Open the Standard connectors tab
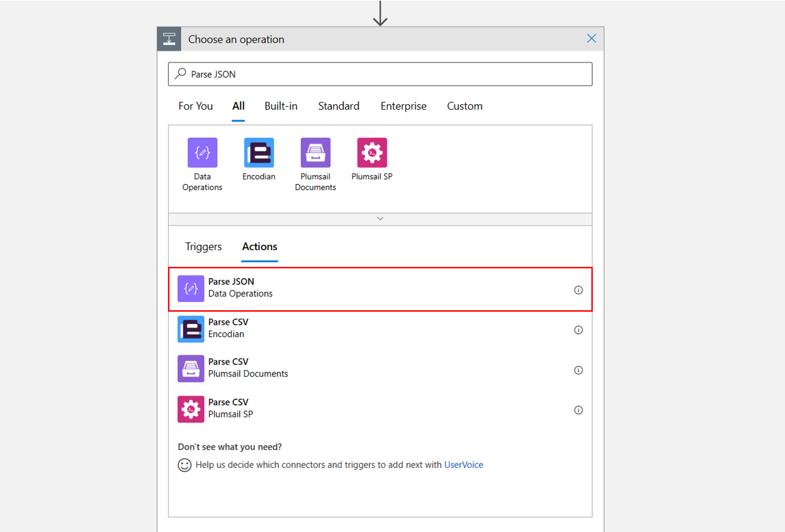This screenshot has width=785, height=532. tap(338, 106)
